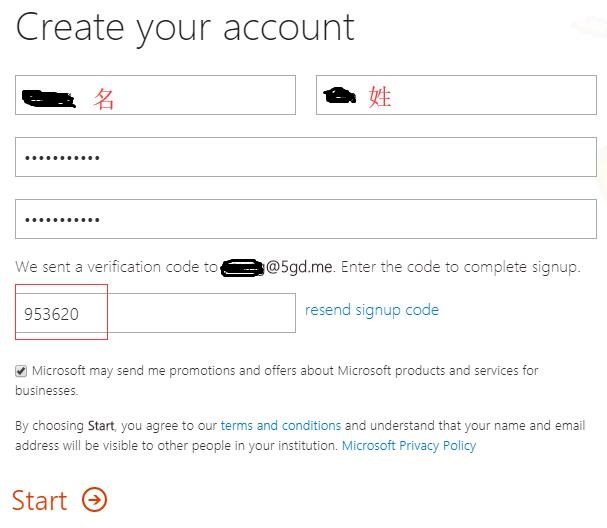The image size is (607, 528).
Task: Click the Start text to submit signup
Action: pyautogui.click(x=39, y=500)
